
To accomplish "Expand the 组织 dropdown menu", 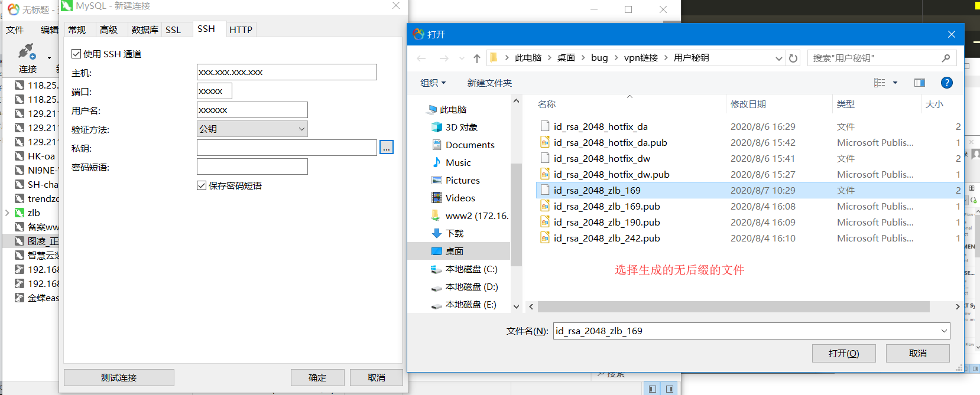I will (x=433, y=83).
